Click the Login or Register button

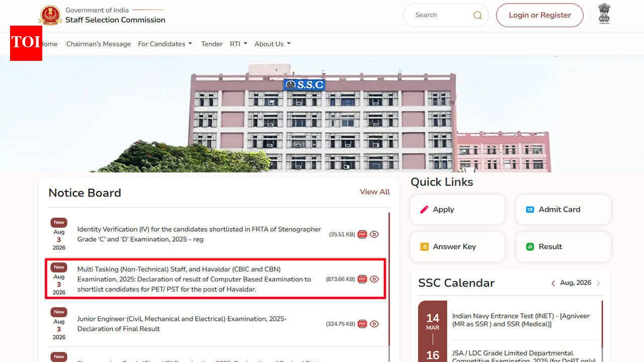click(x=540, y=15)
